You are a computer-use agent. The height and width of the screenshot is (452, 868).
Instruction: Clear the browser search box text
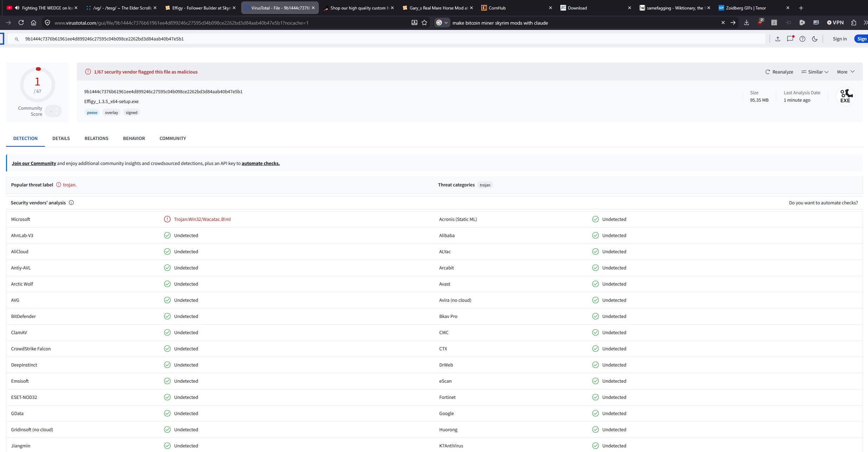click(723, 23)
